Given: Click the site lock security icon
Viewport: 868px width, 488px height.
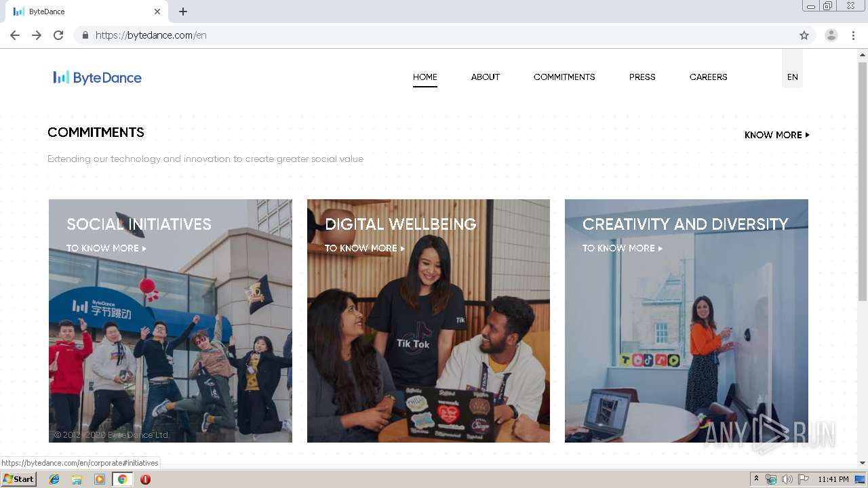Looking at the screenshot, I should 85,35.
